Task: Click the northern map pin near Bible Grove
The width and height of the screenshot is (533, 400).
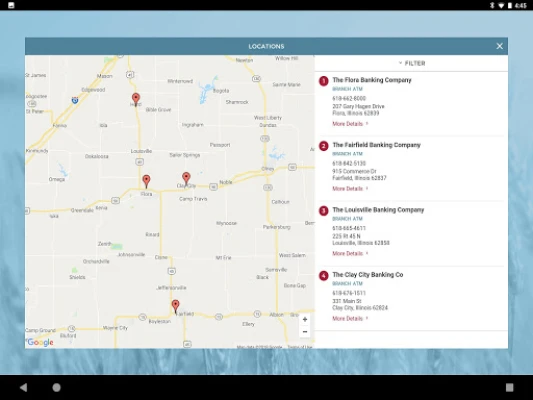Action: (x=136, y=99)
